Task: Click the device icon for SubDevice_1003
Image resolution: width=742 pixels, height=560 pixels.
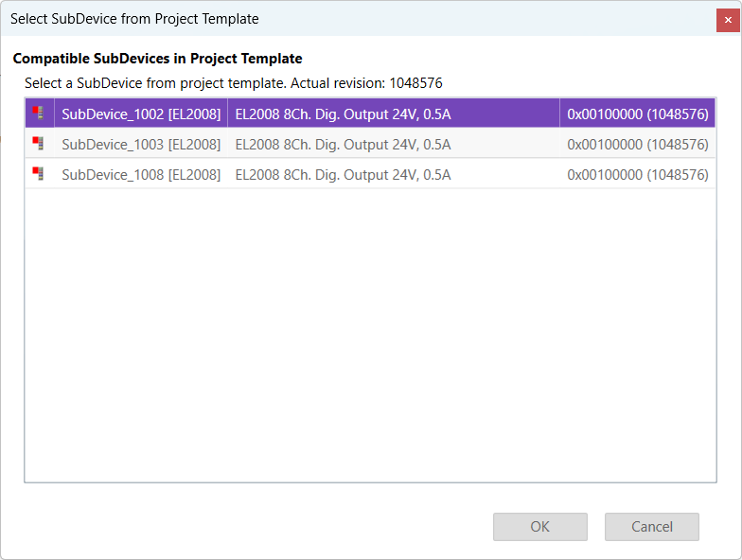Action: [x=39, y=144]
